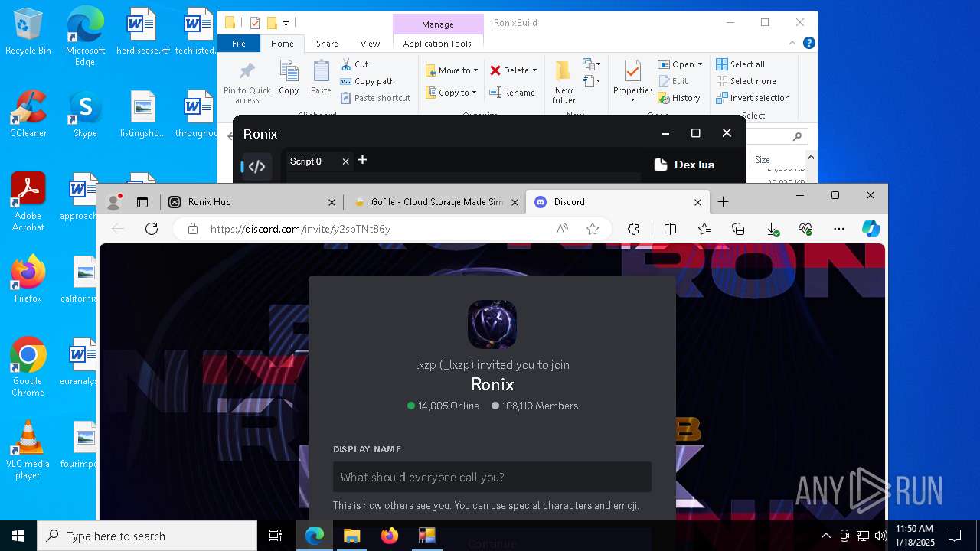
Task: Click Invert selection in ribbon
Action: coord(753,98)
